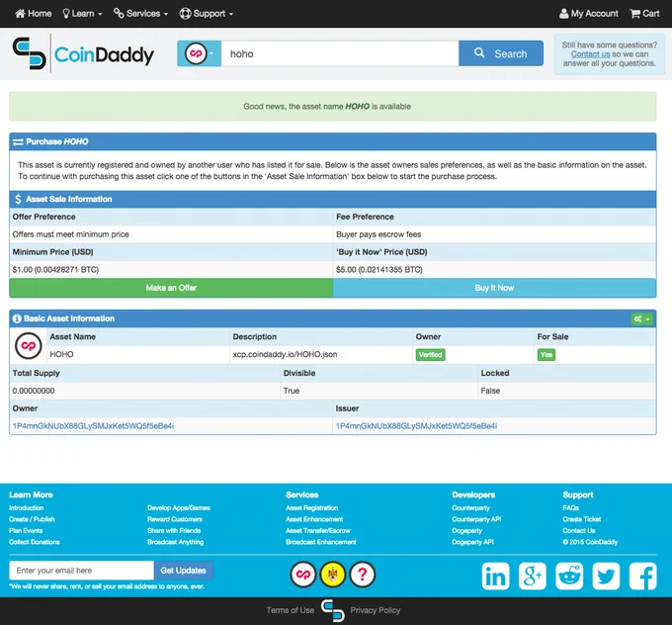
Task: Open the footer "Contact Us" link
Action: click(579, 531)
